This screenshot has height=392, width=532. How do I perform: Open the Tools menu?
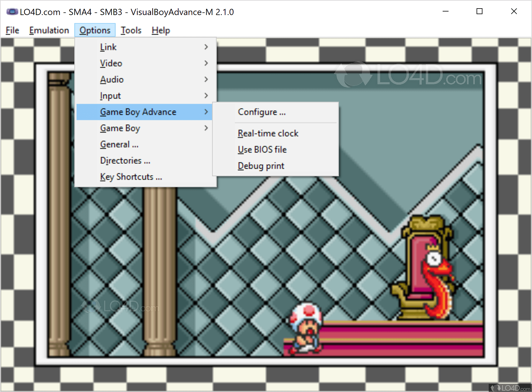(x=131, y=30)
